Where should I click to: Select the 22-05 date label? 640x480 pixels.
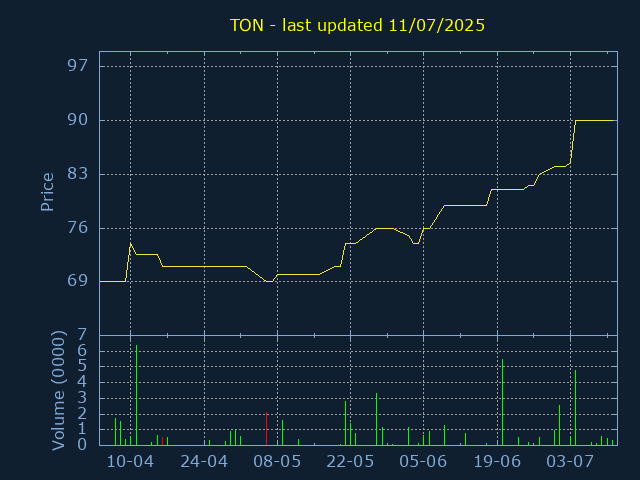(350, 462)
